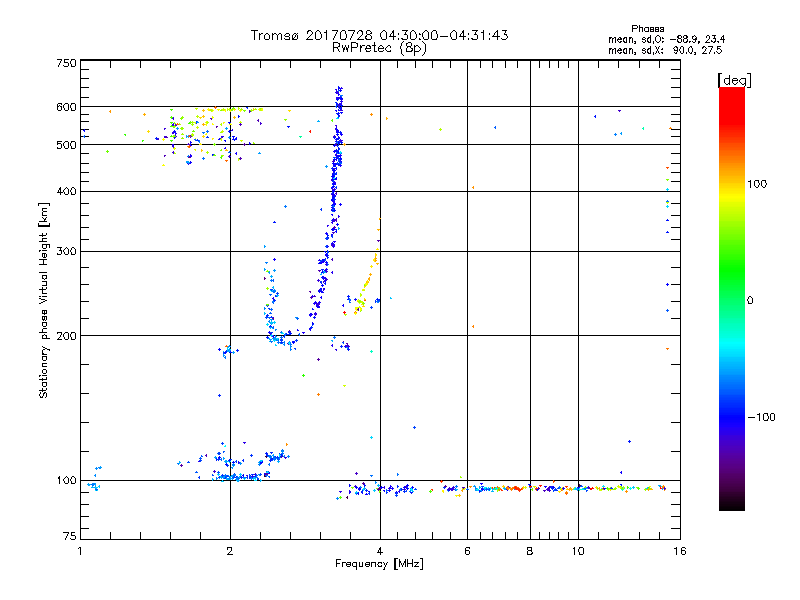Click the colorbar tick label '100'
This screenshot has height=600, width=800.
coord(757,184)
